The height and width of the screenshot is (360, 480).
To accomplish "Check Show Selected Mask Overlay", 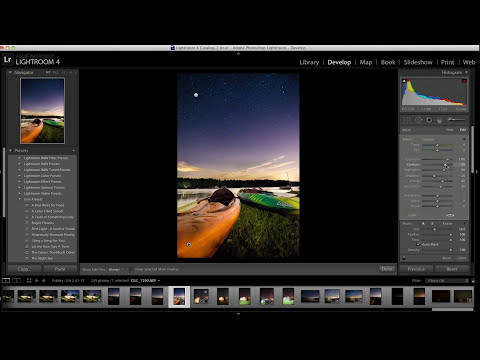I will pos(131,269).
